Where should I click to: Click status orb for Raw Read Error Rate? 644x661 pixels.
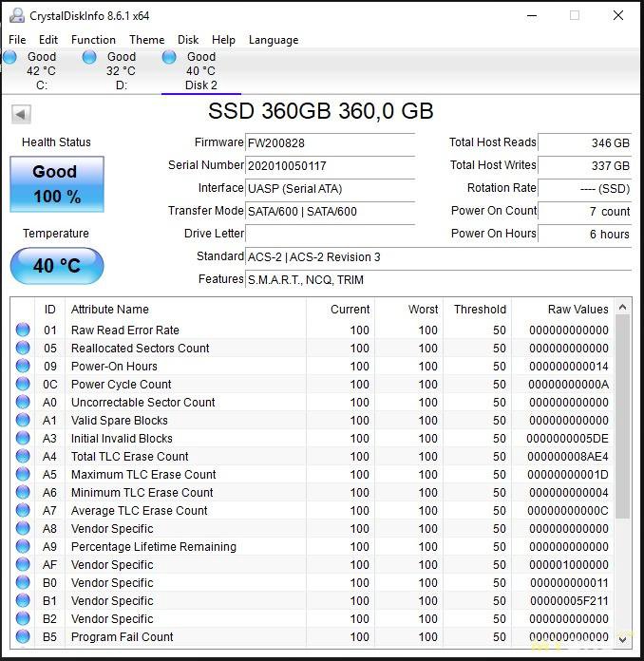(23, 330)
